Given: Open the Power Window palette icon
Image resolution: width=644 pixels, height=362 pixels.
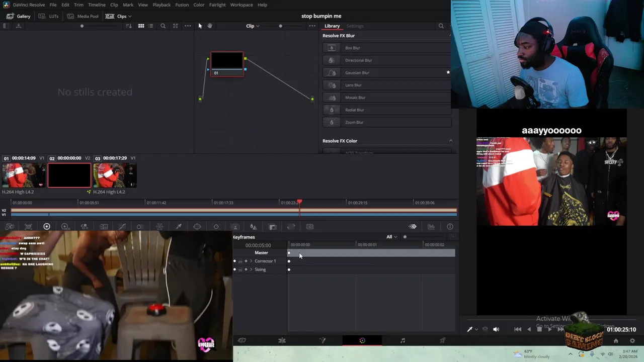Looking at the screenshot, I should tap(197, 227).
